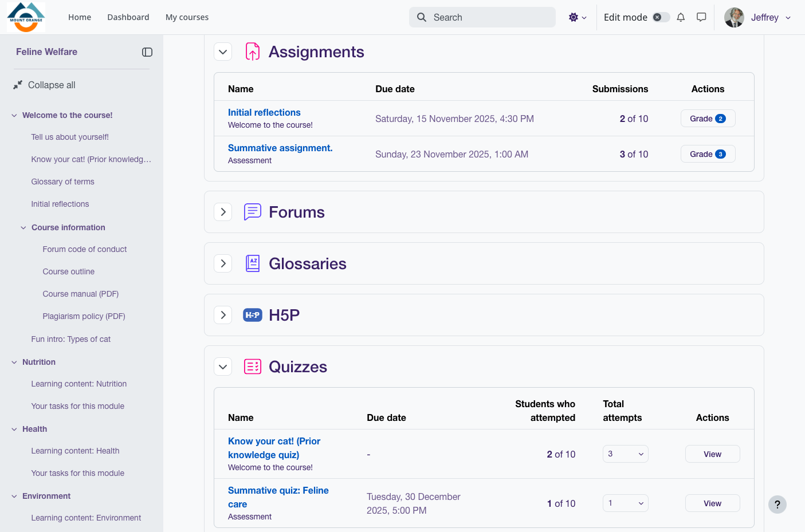Click the Assignments section icon
Viewport: 805px width, 532px height.
[253, 52]
